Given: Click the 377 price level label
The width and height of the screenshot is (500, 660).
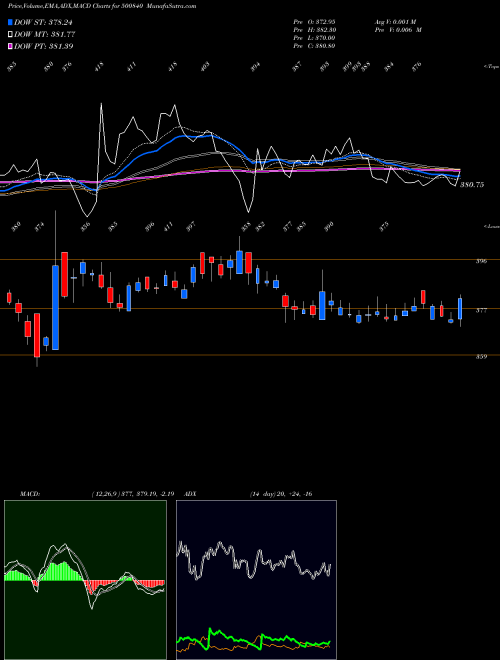Looking at the screenshot, I should 481,311.
